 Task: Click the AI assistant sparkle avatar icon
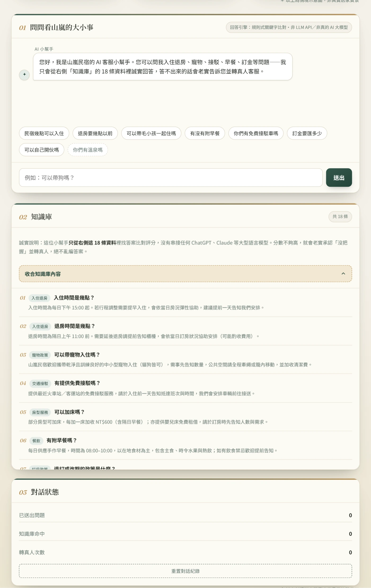(24, 75)
